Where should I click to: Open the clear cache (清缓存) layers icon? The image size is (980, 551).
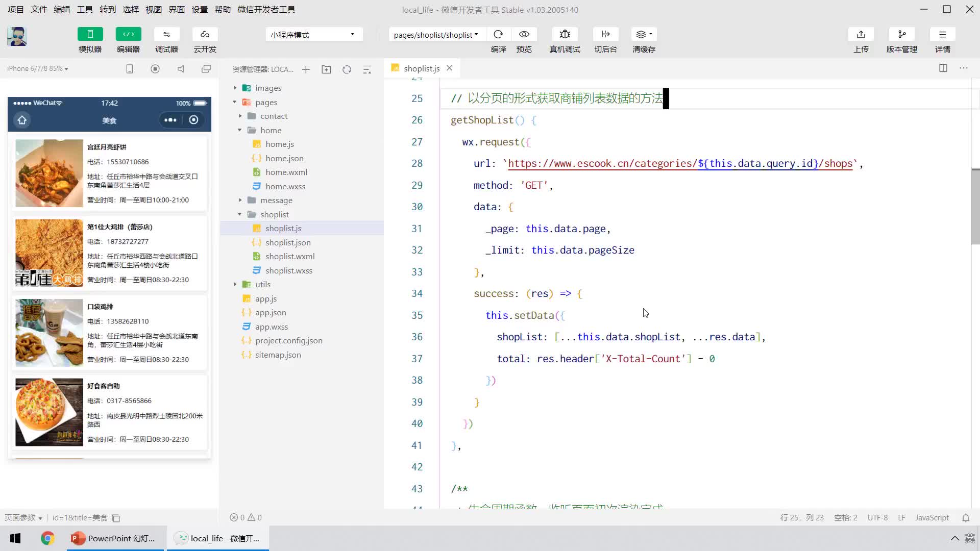point(644,34)
